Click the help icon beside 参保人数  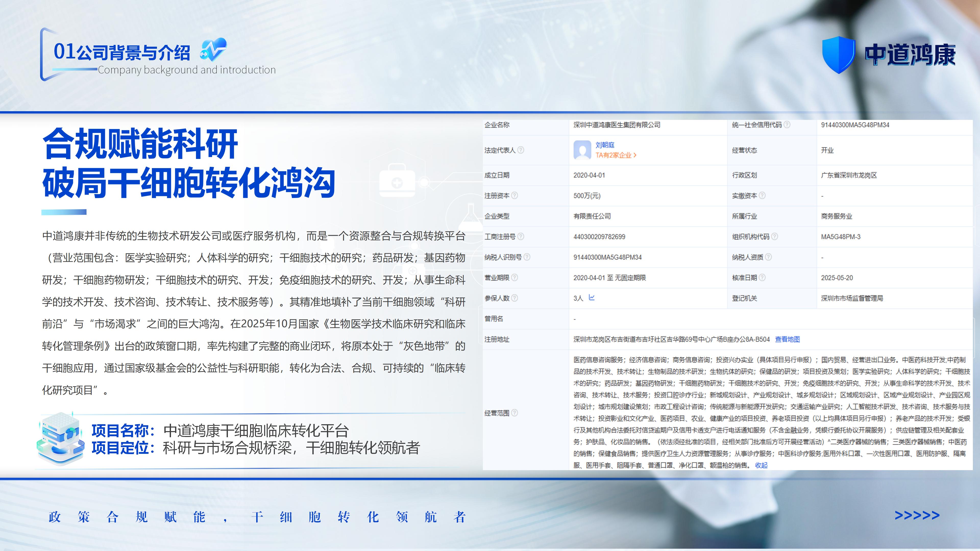[514, 298]
